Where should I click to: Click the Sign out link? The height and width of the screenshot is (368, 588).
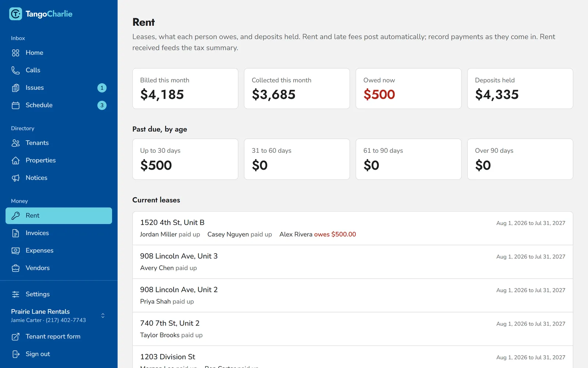point(59,354)
